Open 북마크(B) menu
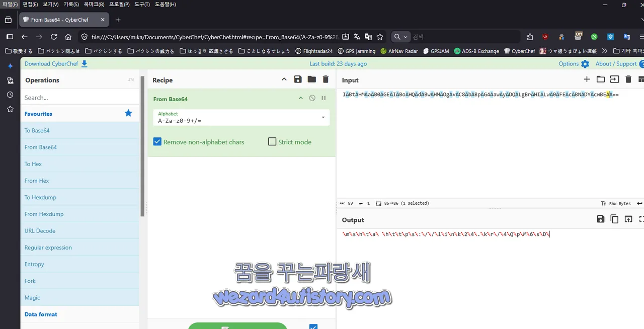 (94, 5)
